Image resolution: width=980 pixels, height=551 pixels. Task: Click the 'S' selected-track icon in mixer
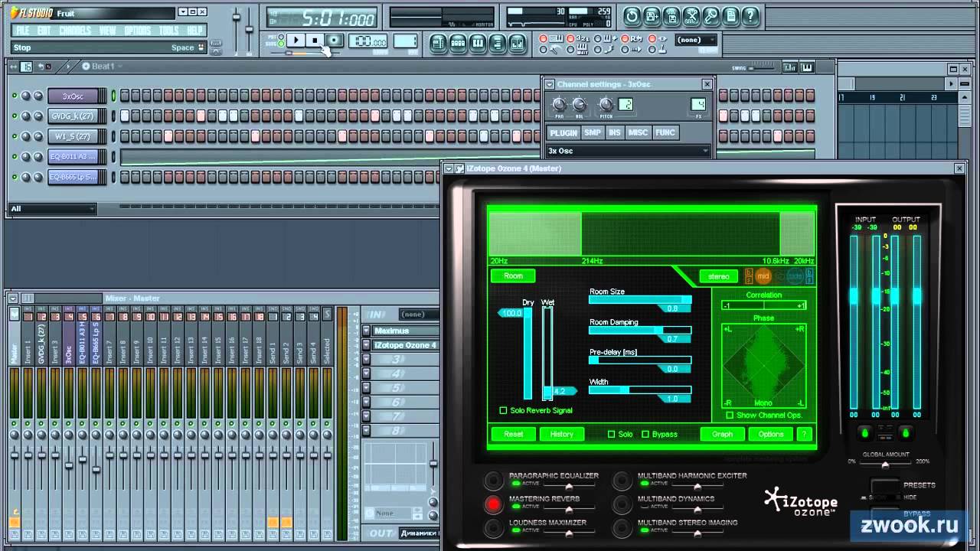pyautogui.click(x=328, y=315)
